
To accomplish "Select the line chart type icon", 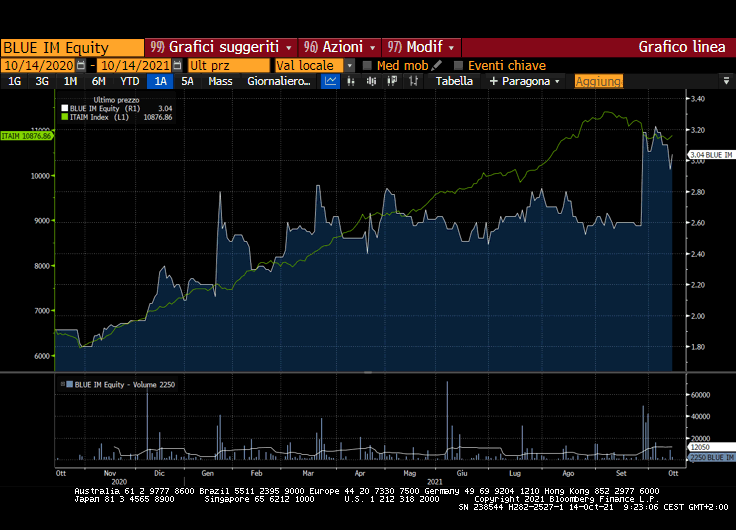I will [330, 81].
